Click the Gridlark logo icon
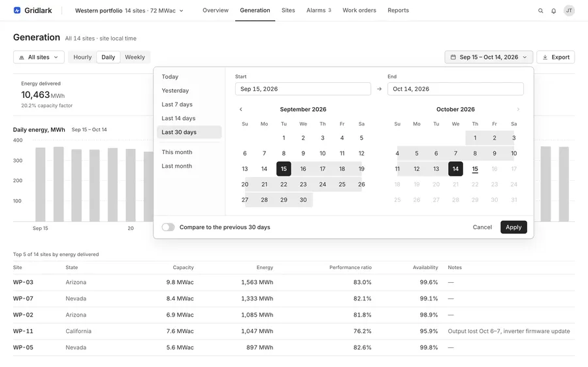588x367 pixels. pyautogui.click(x=17, y=10)
